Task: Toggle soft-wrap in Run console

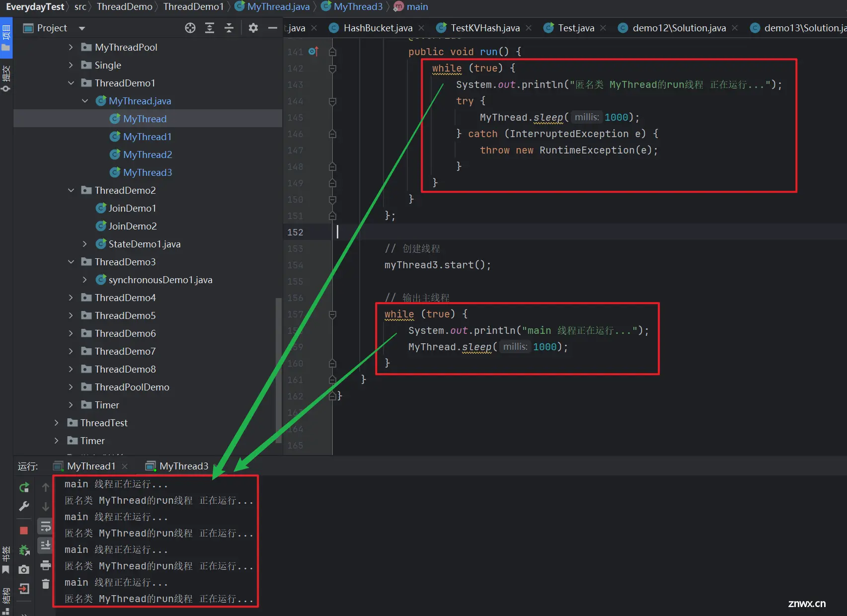Action: click(x=46, y=527)
